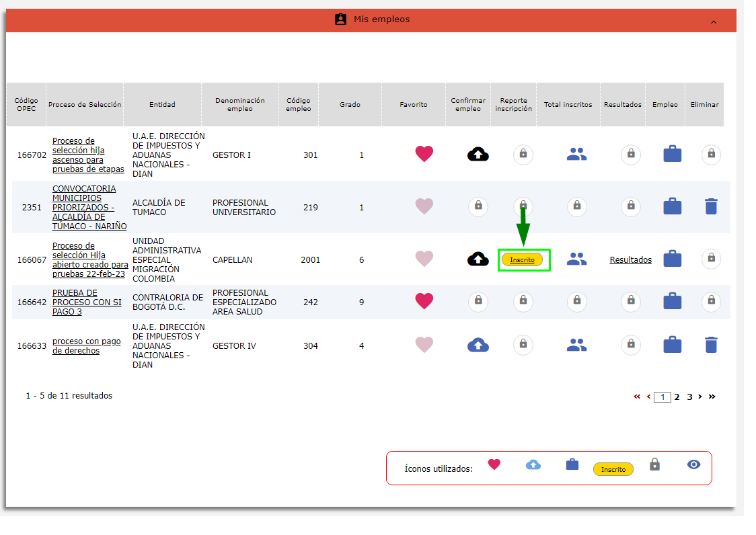756x535 pixels.
Task: Mark CAPELLAN job as favorite
Action: point(424,259)
